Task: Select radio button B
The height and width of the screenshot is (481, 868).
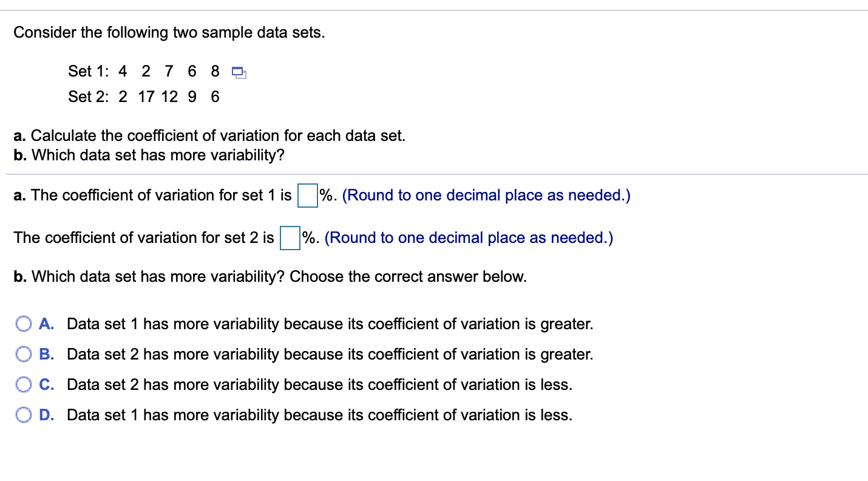Action: pos(24,354)
